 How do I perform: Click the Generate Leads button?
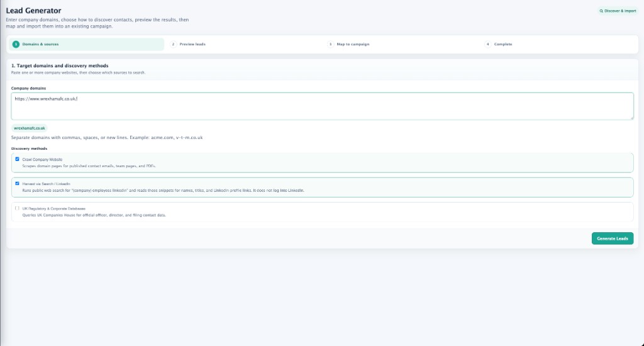pyautogui.click(x=613, y=238)
